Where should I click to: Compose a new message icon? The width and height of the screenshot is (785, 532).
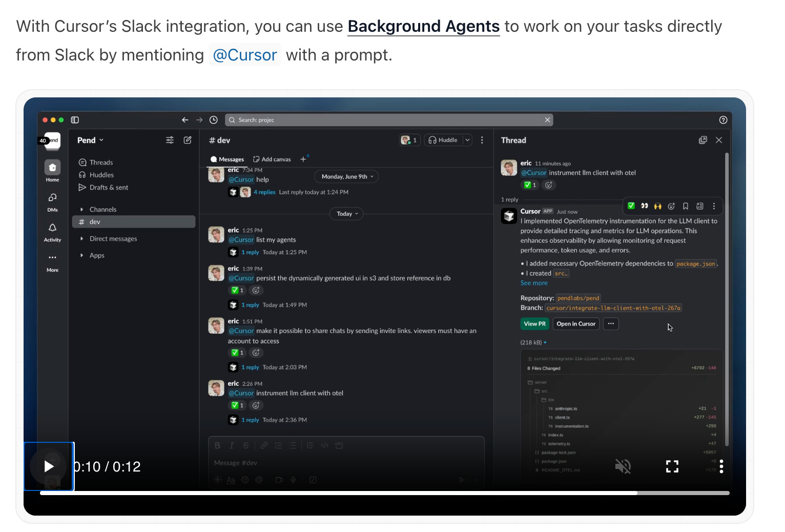pyautogui.click(x=188, y=140)
